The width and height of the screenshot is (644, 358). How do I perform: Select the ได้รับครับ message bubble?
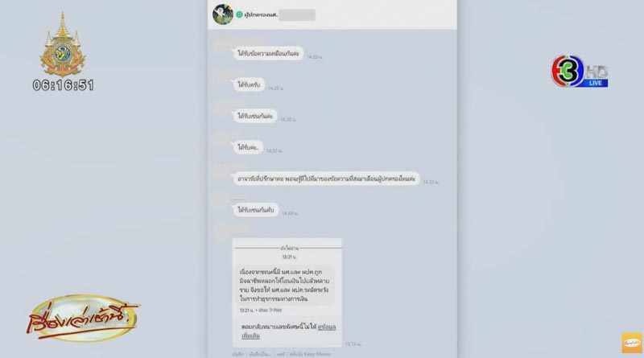coord(249,84)
